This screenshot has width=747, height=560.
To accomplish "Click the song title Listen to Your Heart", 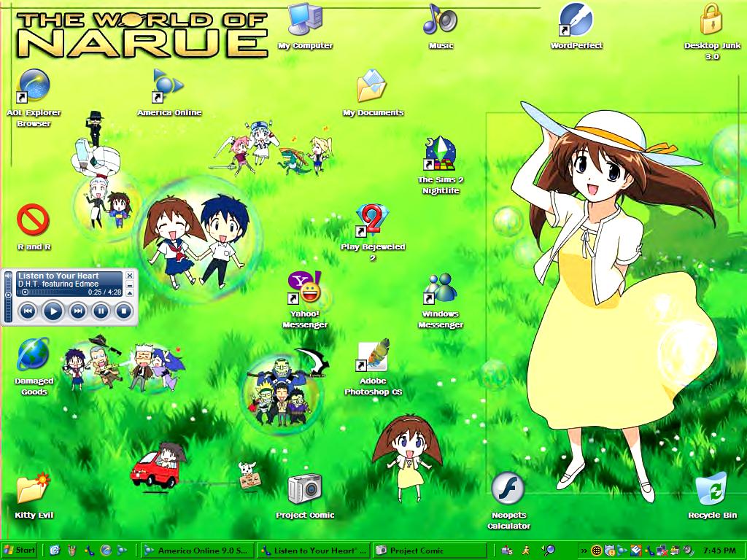I will [x=58, y=276].
